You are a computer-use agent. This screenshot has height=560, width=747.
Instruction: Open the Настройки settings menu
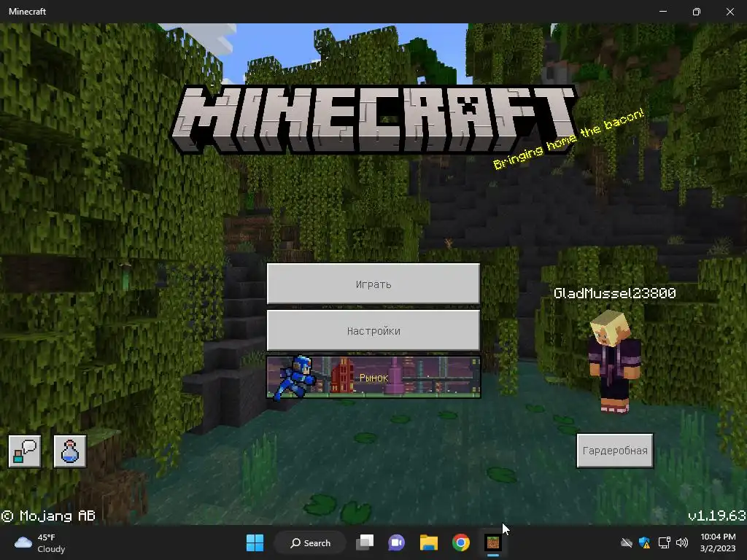click(x=373, y=330)
